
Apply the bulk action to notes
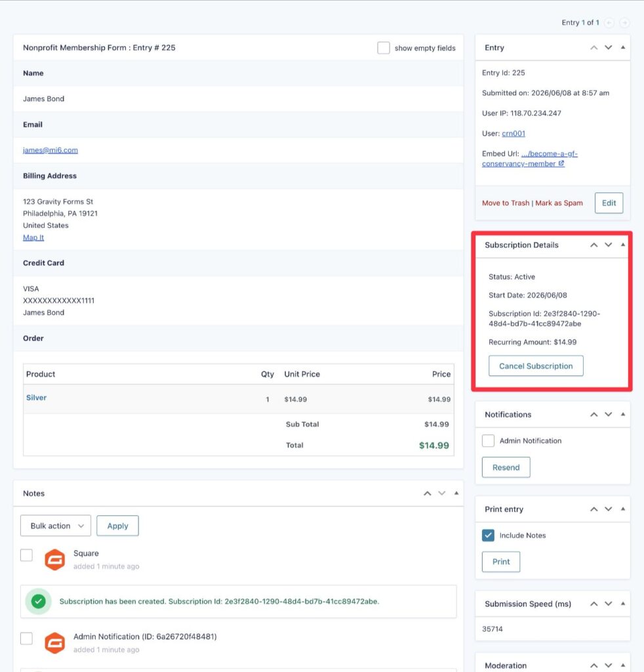pos(118,526)
